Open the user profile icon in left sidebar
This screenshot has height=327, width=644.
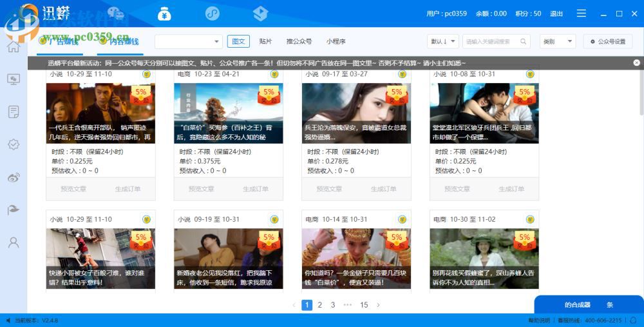(13, 243)
